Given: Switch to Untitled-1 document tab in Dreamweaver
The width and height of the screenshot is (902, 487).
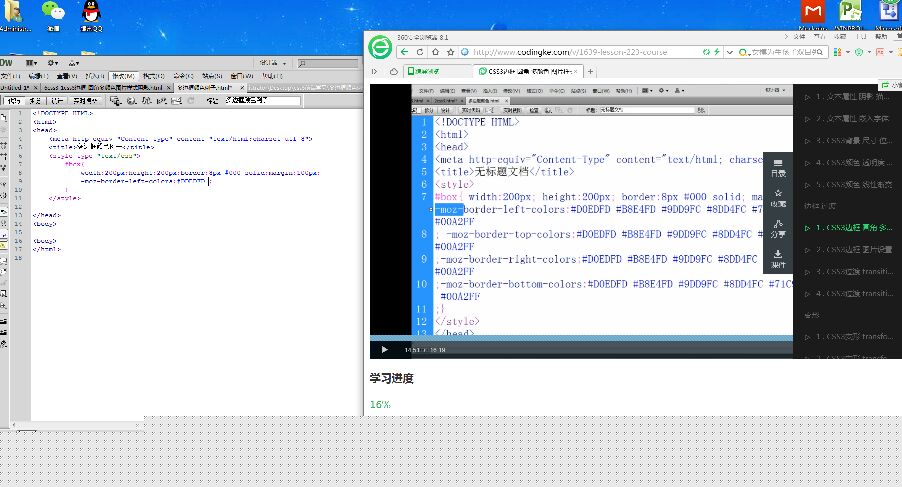Looking at the screenshot, I should tap(18, 88).
